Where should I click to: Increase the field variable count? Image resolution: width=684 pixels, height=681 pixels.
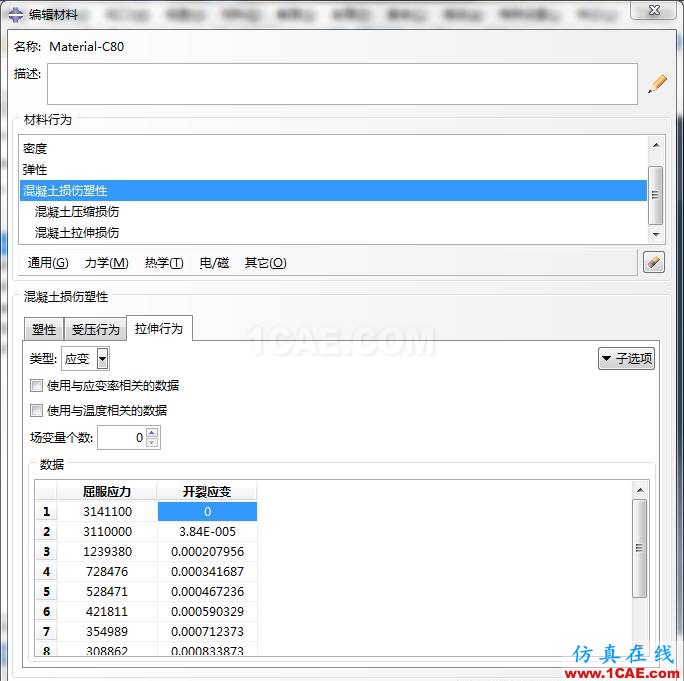point(151,432)
